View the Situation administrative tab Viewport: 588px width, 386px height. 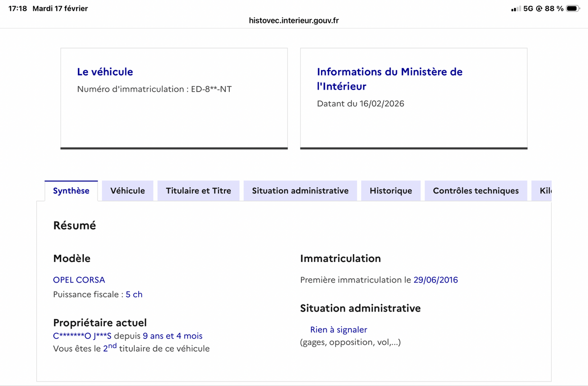pos(300,191)
